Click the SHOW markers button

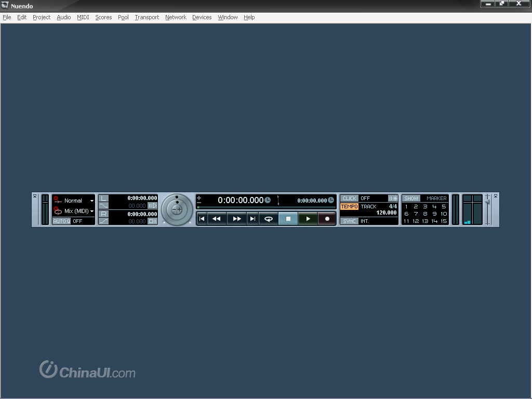coord(411,198)
